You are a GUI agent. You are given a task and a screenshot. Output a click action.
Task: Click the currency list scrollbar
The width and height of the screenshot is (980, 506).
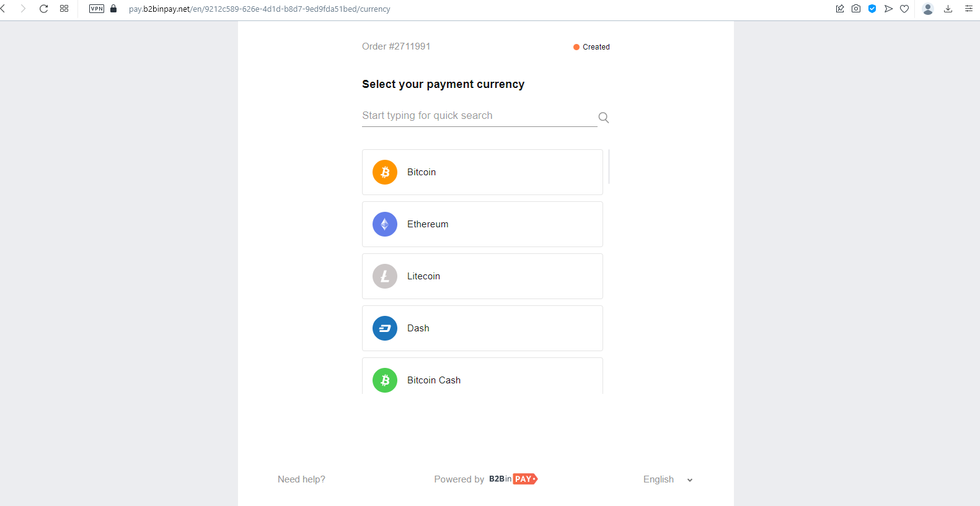click(609, 167)
